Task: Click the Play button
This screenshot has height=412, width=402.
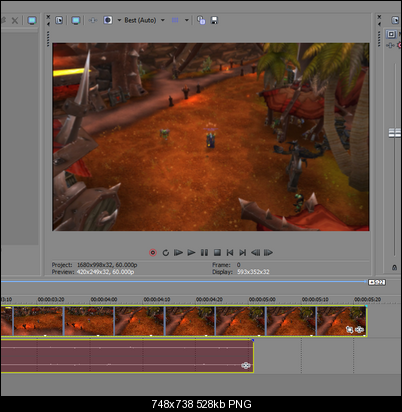Action: tap(191, 253)
